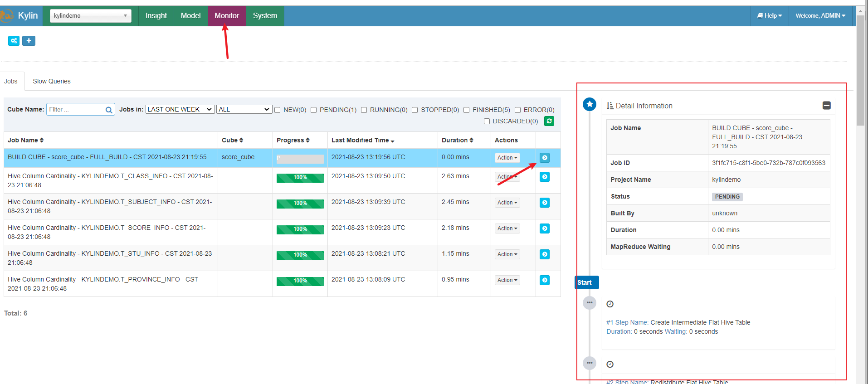
Task: Toggle the DISCARDED(0) checkbox
Action: coord(487,121)
